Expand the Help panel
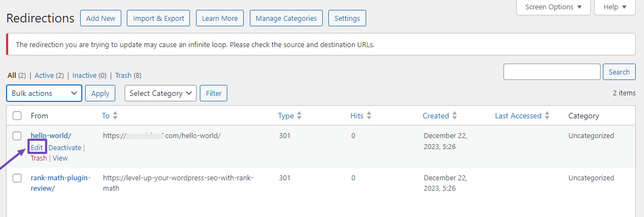 point(615,7)
